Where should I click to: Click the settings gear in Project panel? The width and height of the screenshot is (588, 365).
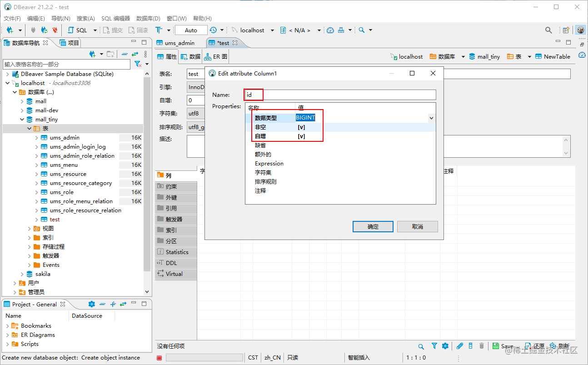(92, 304)
